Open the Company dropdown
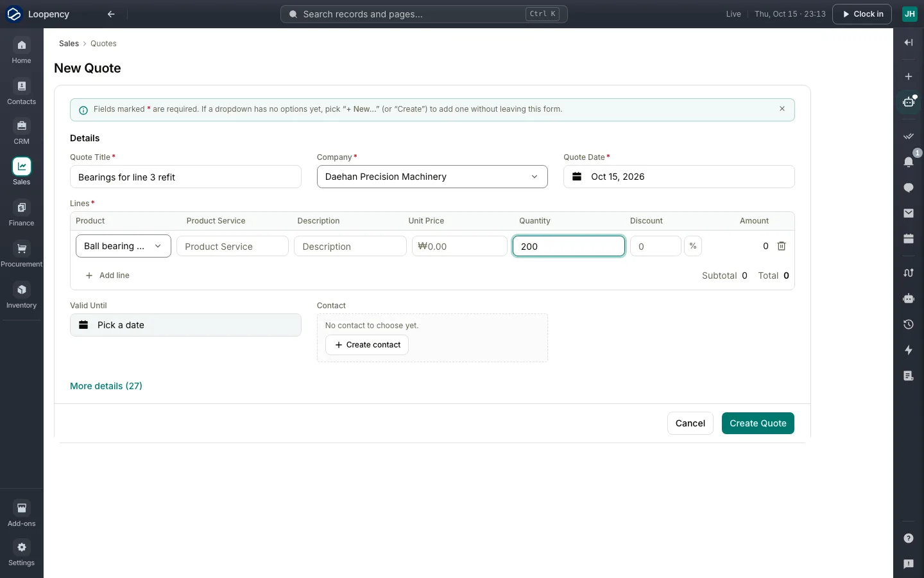This screenshot has width=924, height=578. [x=432, y=177]
